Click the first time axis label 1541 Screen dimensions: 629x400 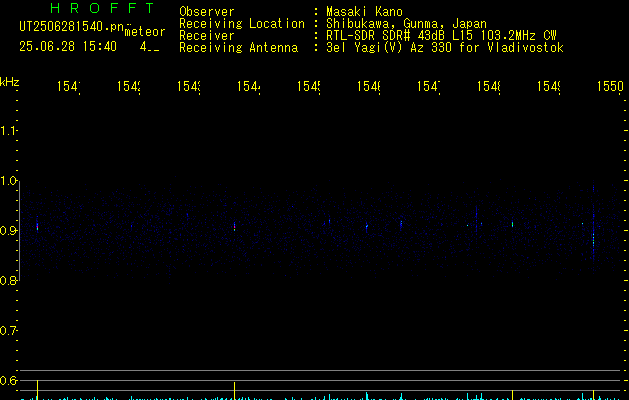coord(69,86)
